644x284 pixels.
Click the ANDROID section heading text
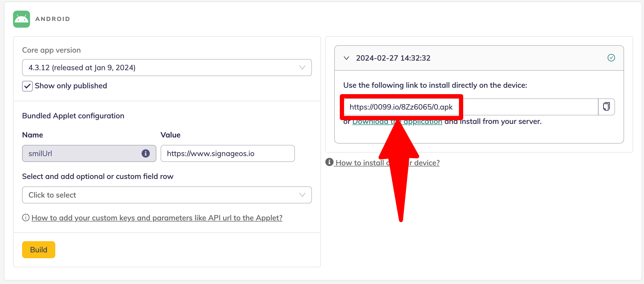coord(53,19)
